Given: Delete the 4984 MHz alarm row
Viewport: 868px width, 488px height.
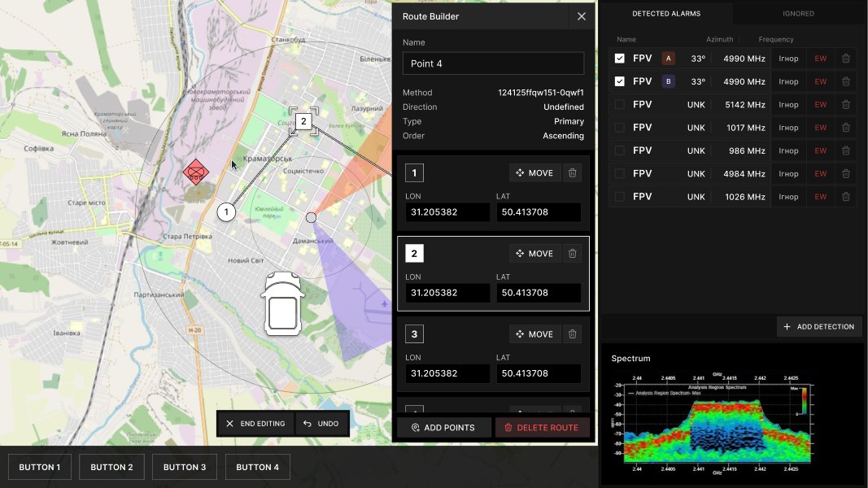Looking at the screenshot, I should point(846,173).
